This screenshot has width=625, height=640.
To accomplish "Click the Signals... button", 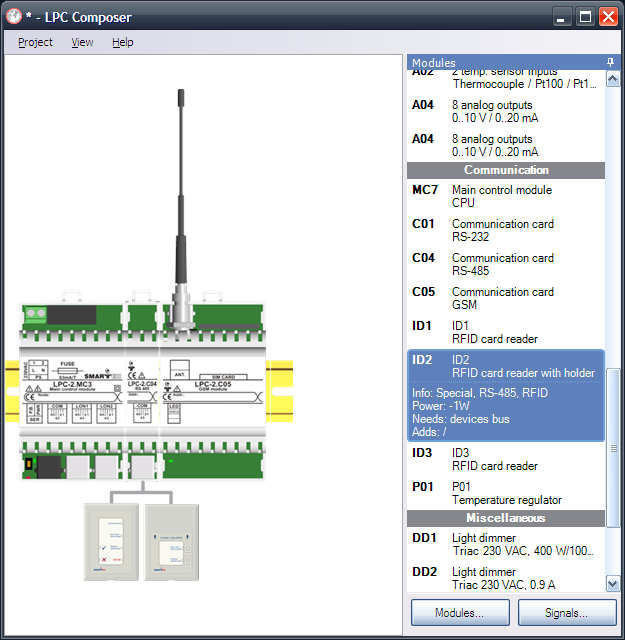I will click(x=567, y=612).
